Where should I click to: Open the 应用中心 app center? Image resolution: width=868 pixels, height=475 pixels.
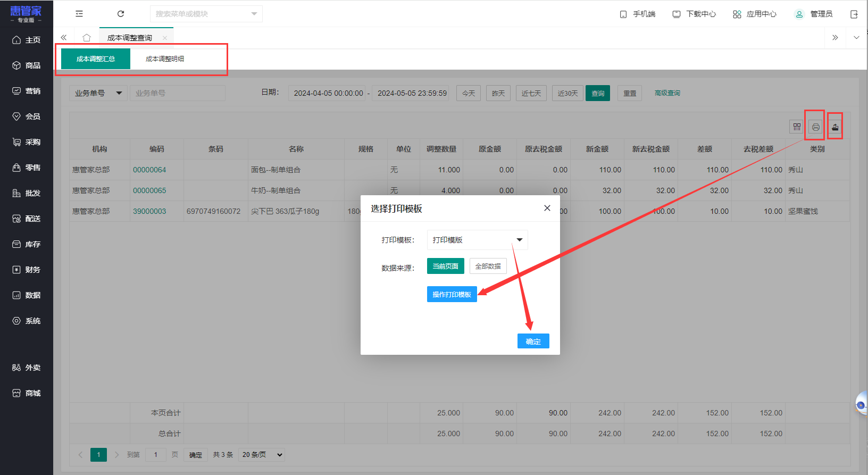point(755,14)
